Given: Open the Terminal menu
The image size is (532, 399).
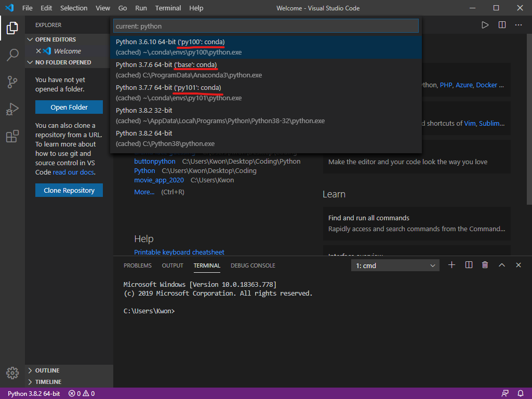Looking at the screenshot, I should (168, 8).
